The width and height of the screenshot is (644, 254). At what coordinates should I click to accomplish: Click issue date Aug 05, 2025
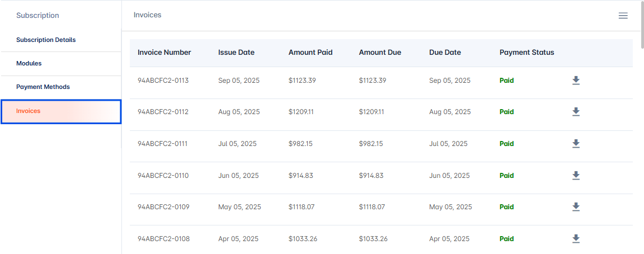[x=239, y=112]
